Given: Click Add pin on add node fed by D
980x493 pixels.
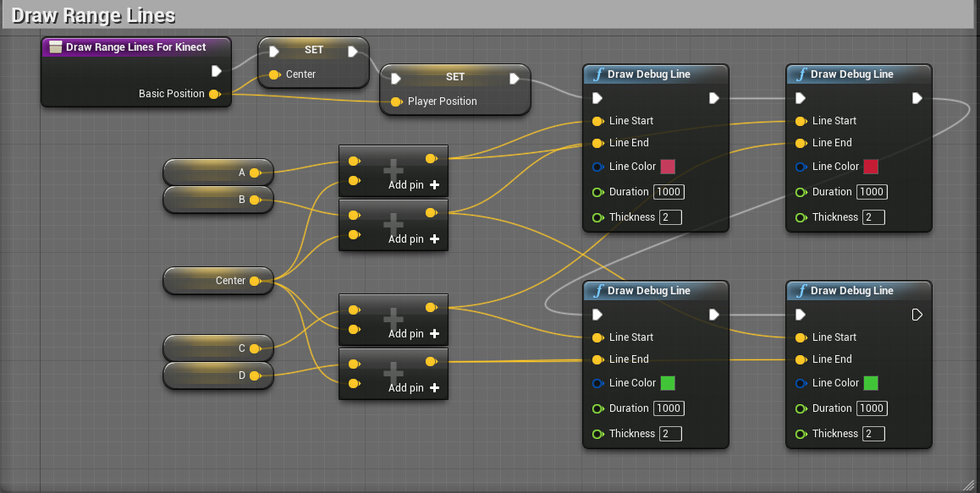Looking at the screenshot, I should 414,387.
